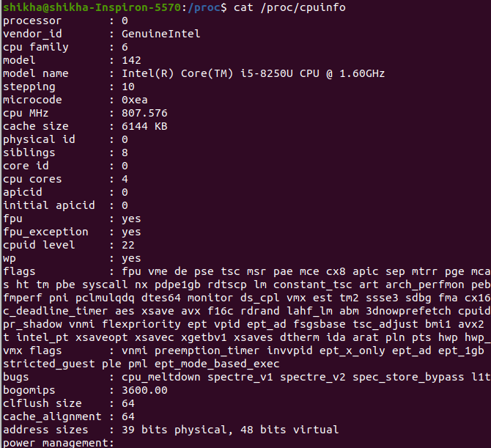The image size is (491, 448).
Task: Click the cpuid level value 22
Action: pos(128,245)
